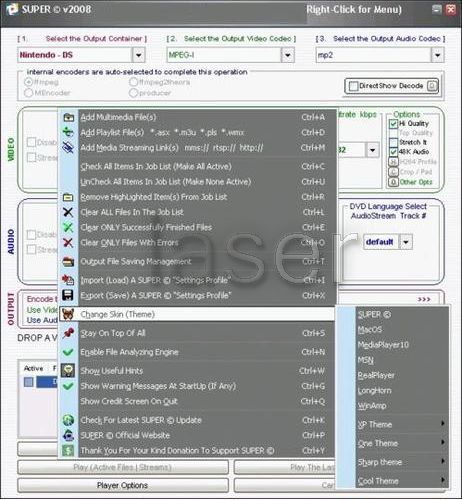Open the Output Container dropdown arrow
462x500 pixels.
(x=139, y=55)
